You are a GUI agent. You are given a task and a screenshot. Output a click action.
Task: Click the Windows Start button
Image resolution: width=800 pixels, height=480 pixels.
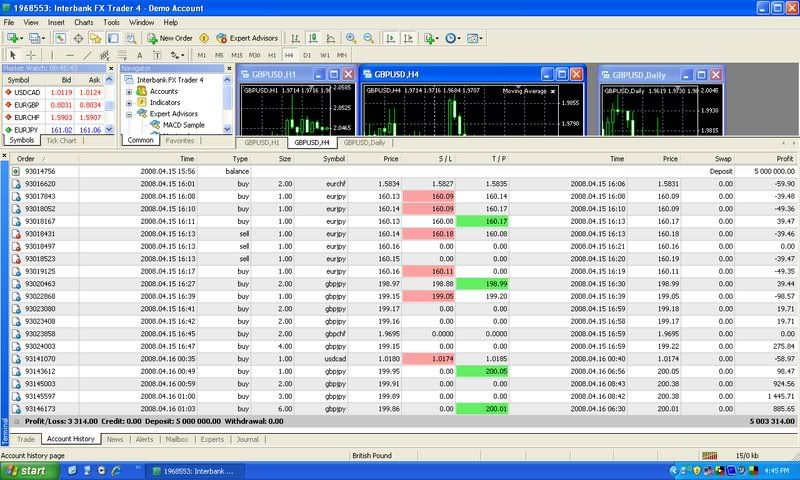tap(26, 470)
